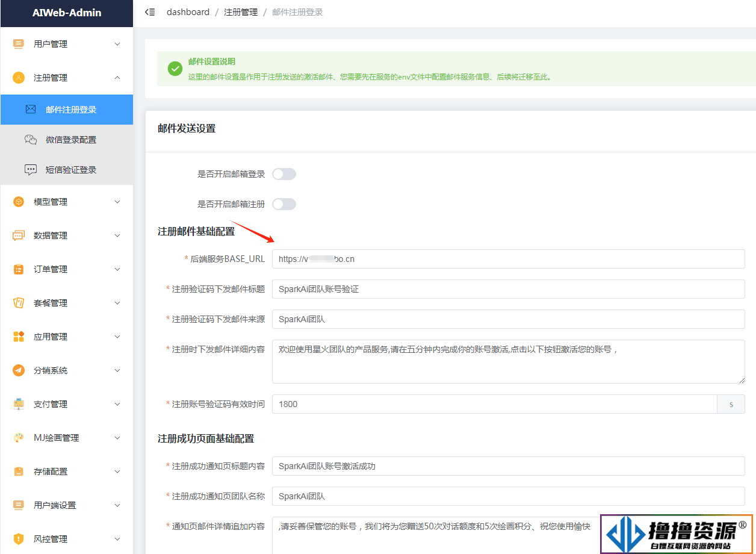The width and height of the screenshot is (756, 554).
Task: Click the 注册管理 breadcrumb link
Action: pos(241,12)
